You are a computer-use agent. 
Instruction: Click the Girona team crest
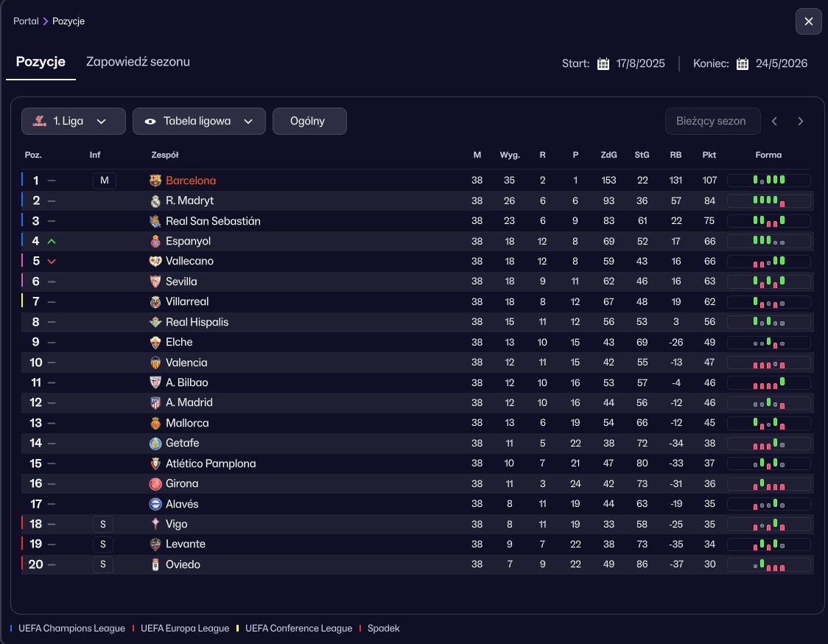click(155, 483)
